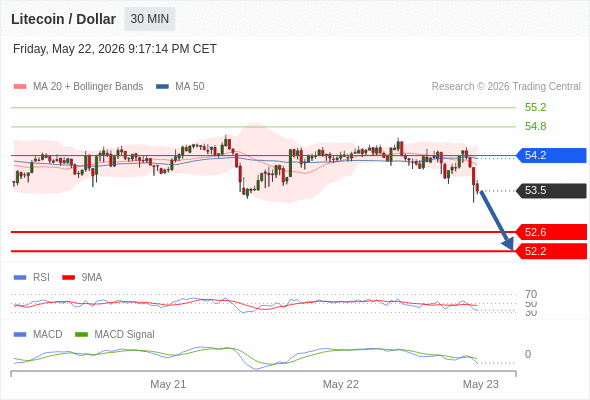Viewport: 590px width, 400px height.
Task: Click the 30 MIN timeframe badge
Action: tap(150, 19)
